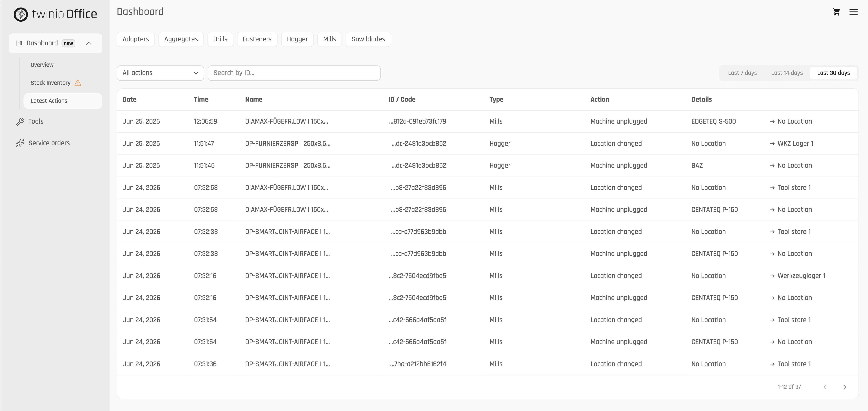868x411 pixels.
Task: Click the '1-12 of 37' pagination text
Action: tap(789, 387)
